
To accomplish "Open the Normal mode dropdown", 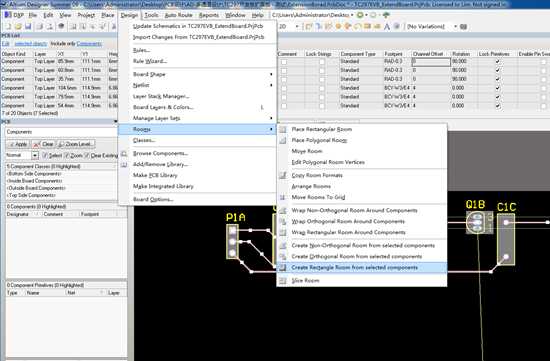I will 35,155.
